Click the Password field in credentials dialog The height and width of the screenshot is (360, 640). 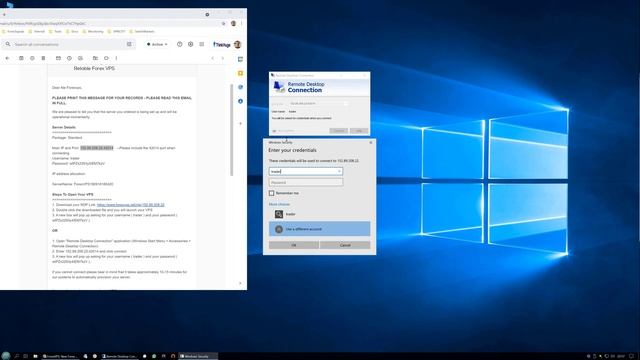coord(306,182)
